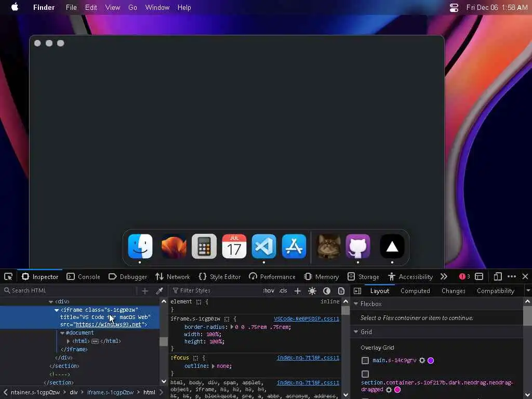Launch the Wallpapers app in the dock
The height and width of the screenshot is (399, 532).
click(x=174, y=246)
